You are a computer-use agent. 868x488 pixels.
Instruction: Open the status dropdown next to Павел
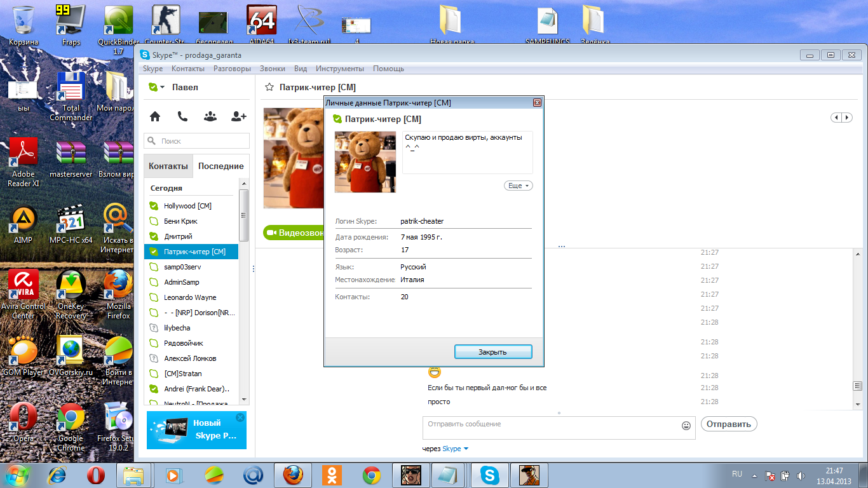tap(156, 87)
